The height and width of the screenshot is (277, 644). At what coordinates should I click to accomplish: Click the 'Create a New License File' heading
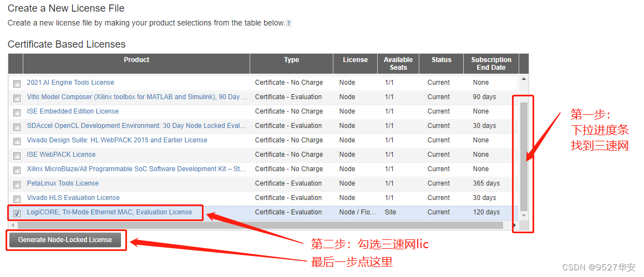(66, 8)
